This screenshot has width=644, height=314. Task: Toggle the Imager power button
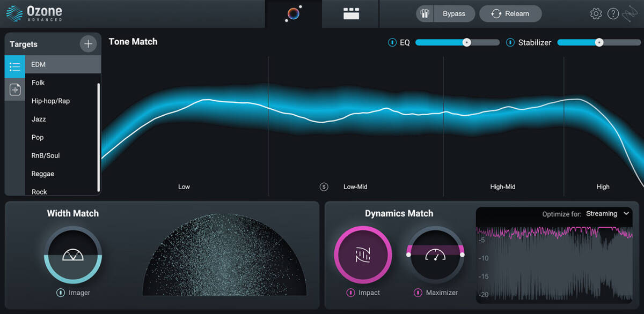(x=61, y=293)
